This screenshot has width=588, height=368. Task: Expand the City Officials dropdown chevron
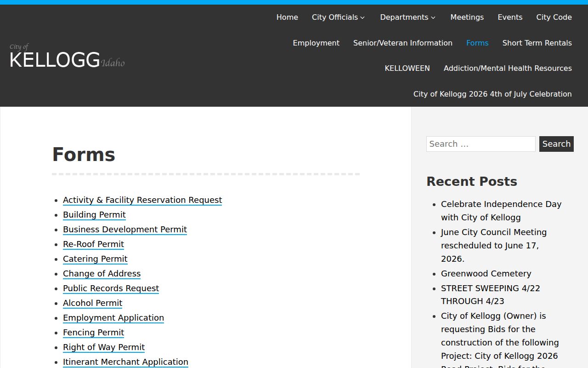pyautogui.click(x=362, y=17)
